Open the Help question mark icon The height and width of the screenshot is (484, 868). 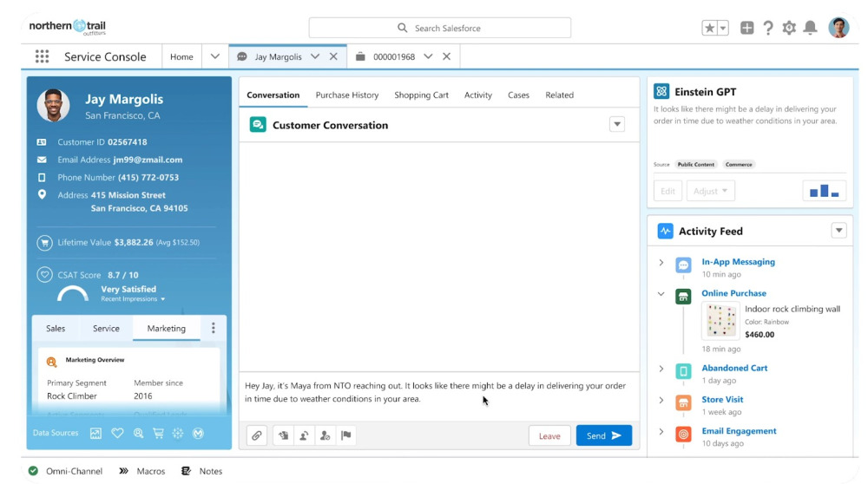(768, 28)
